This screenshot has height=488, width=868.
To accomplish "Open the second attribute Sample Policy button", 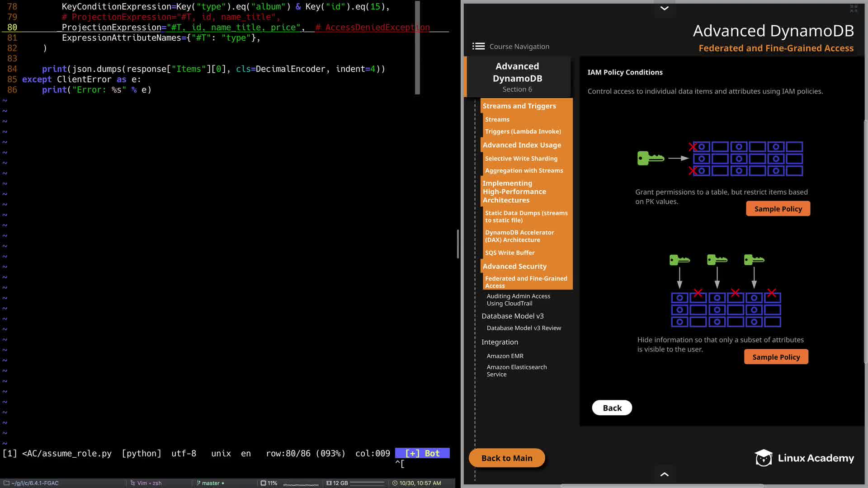I will coord(776,357).
